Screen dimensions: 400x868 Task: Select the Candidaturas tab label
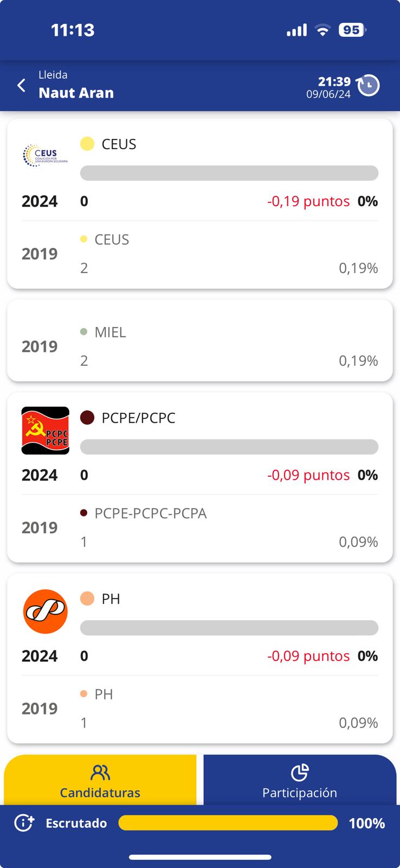click(x=100, y=793)
